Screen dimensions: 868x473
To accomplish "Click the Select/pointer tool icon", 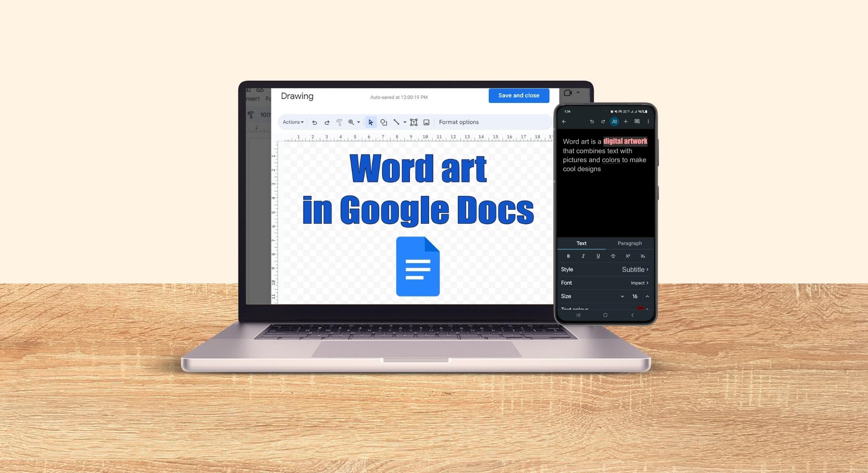I will pos(369,122).
